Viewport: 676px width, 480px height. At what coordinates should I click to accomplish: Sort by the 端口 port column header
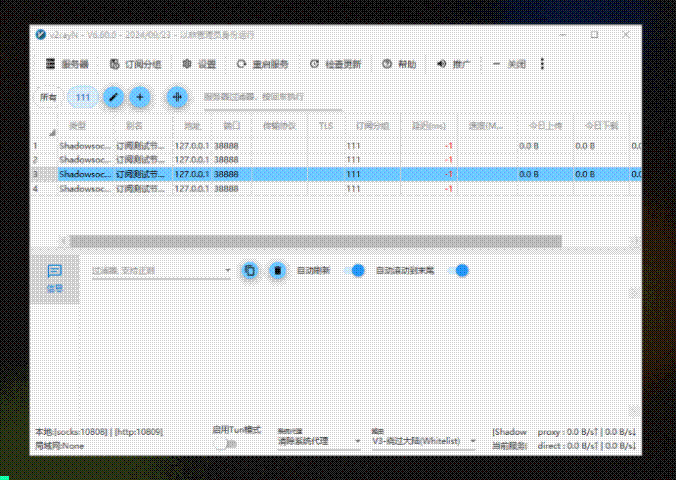point(232,126)
